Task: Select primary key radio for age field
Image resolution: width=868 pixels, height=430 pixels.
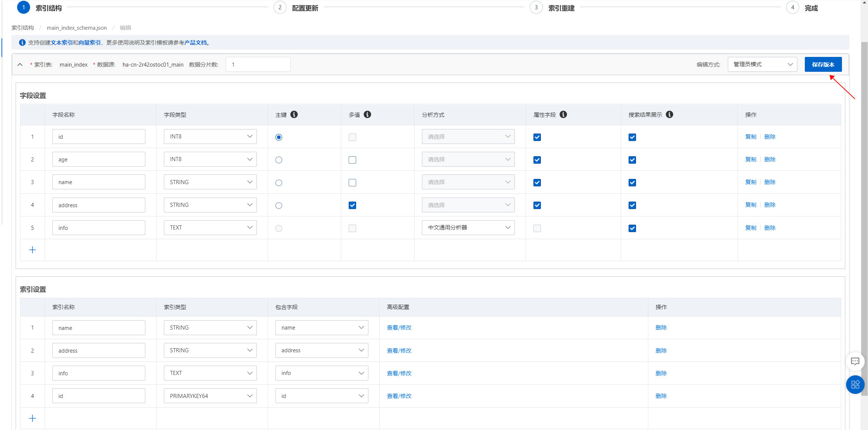Action: (279, 160)
